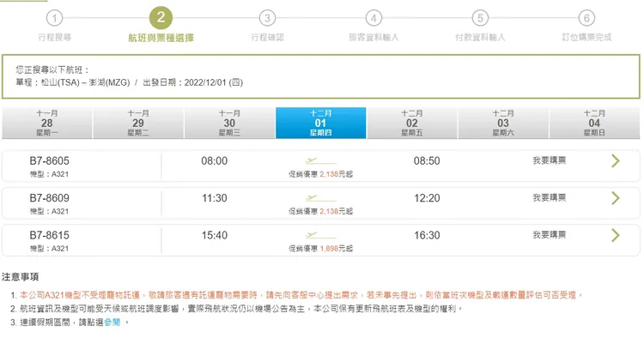
Task: Click step 1 circle 行程搜尋
Action: (54, 18)
